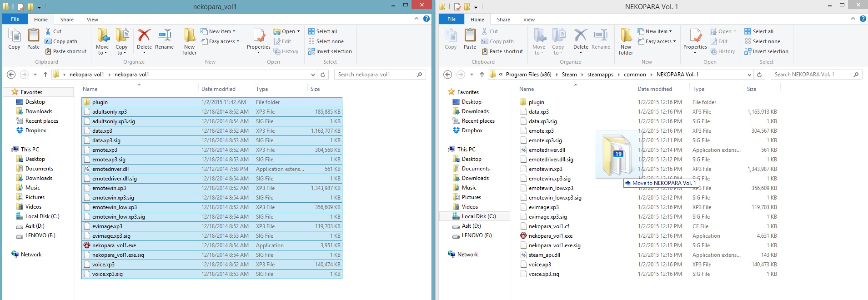This screenshot has height=300, width=868.
Task: Click Back arrow in nekopara_vol1 window
Action: tap(11, 75)
